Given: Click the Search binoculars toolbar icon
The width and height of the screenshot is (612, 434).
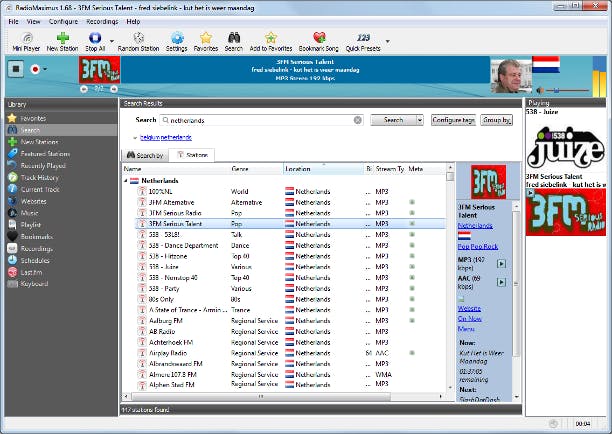Looking at the screenshot, I should coord(234,38).
